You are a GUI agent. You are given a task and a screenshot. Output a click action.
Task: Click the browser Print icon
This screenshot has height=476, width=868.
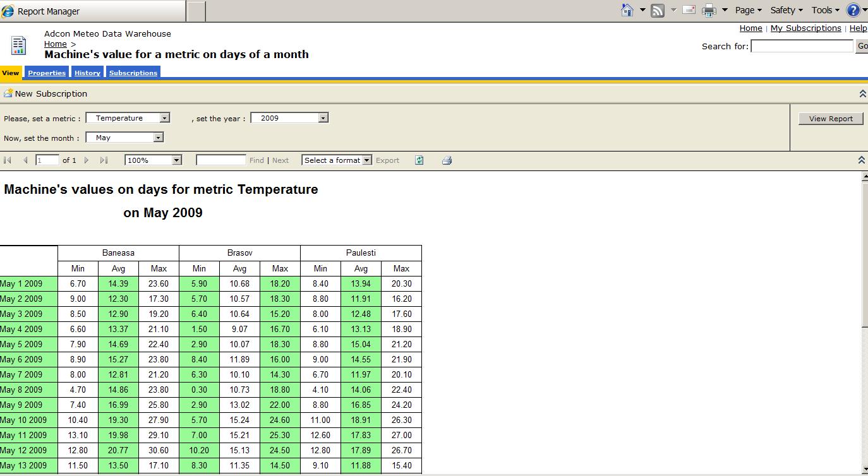709,10
